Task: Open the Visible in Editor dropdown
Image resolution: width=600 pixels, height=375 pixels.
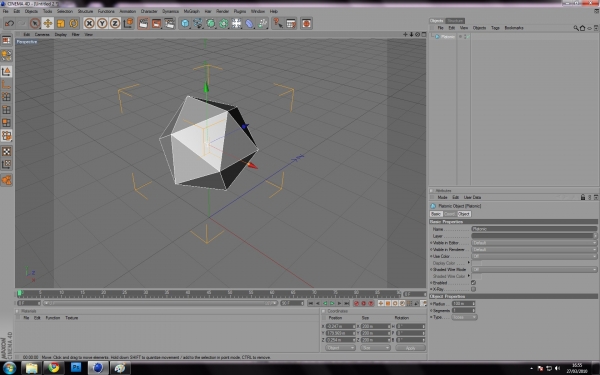Action: [x=534, y=243]
